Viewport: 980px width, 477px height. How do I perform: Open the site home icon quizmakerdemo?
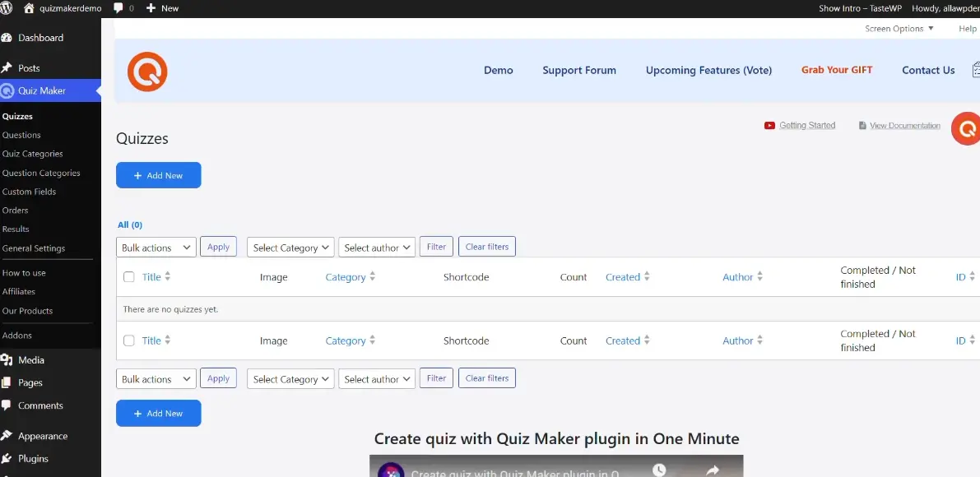pos(30,8)
